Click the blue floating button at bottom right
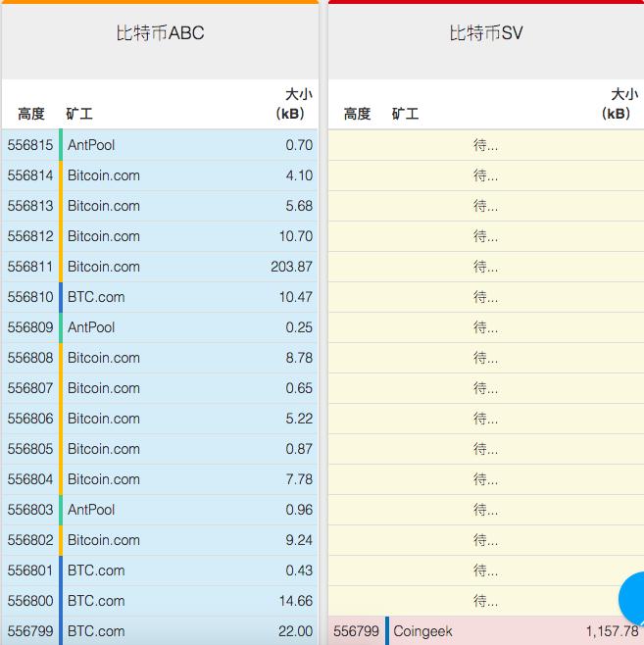644x645 pixels. click(x=631, y=599)
